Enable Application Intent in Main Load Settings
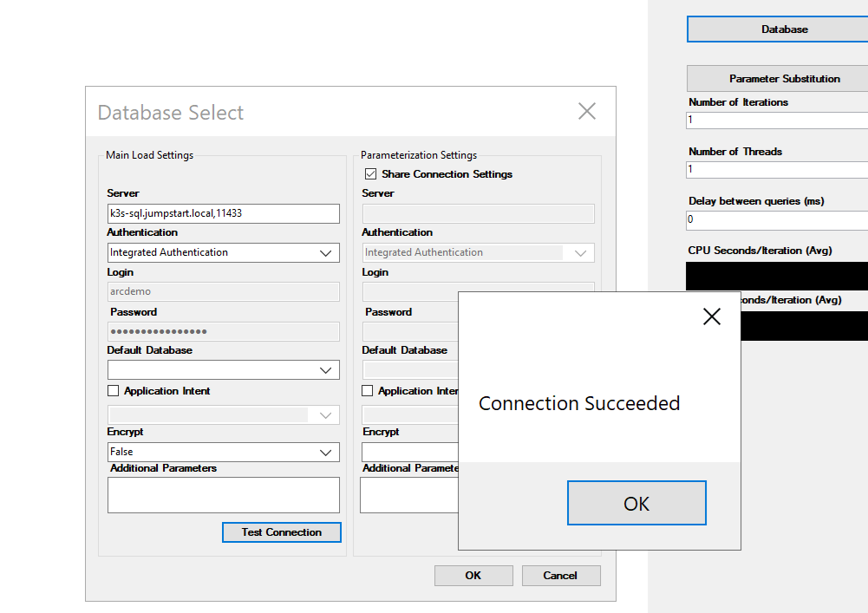Image resolution: width=868 pixels, height=613 pixels. coord(113,391)
